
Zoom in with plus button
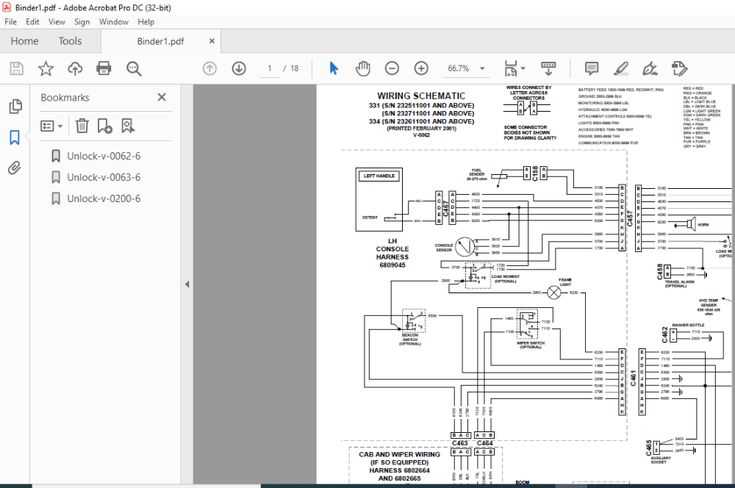click(421, 68)
